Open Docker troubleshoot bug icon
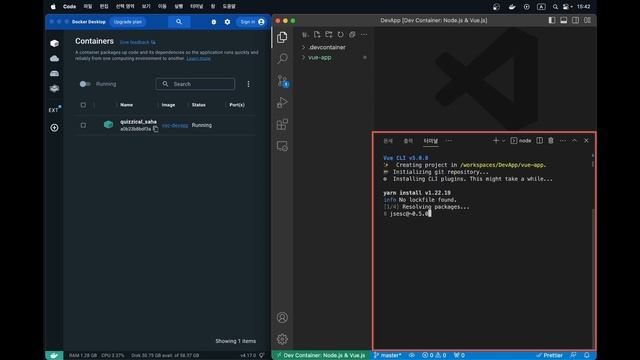The image size is (640, 360). coord(214,22)
